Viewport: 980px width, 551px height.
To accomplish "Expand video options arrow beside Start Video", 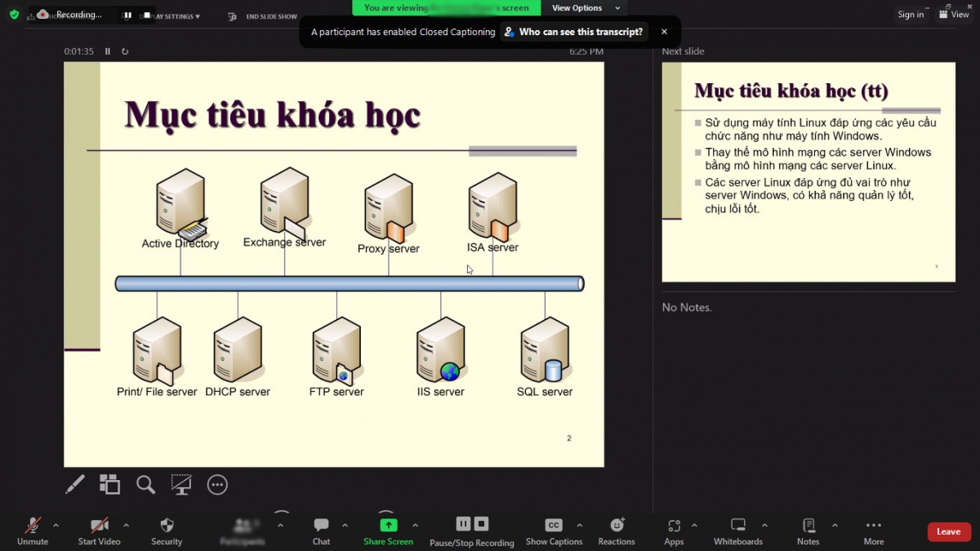I will (126, 525).
